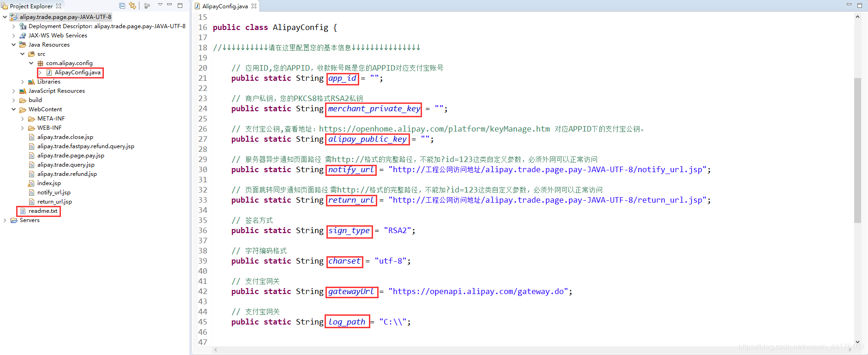Maximize the Project Explorer view
This screenshot has height=355, width=868.
click(180, 6)
